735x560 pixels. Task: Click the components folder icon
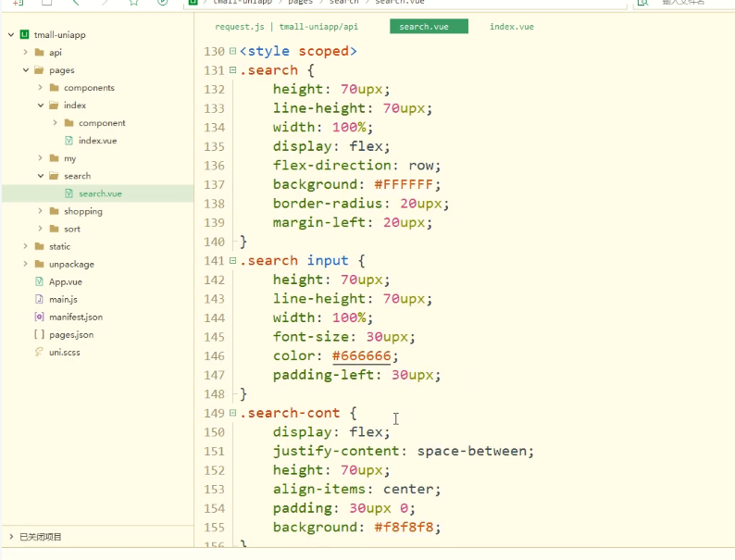point(55,88)
